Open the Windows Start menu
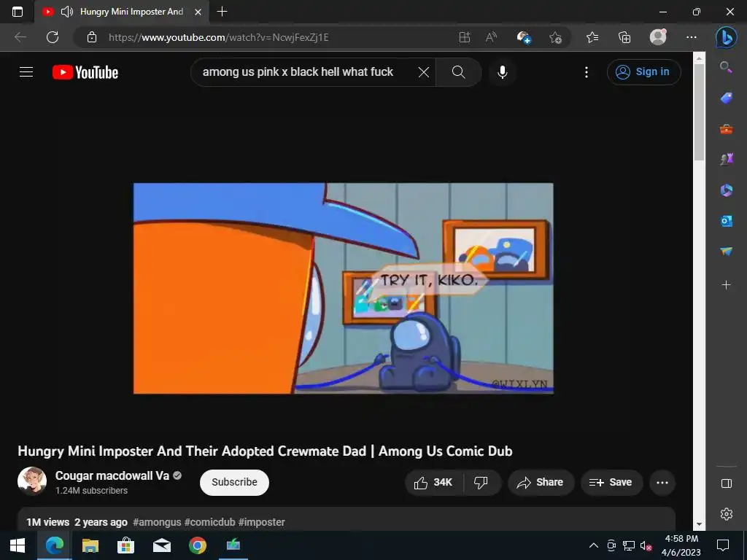The image size is (747, 560). pos(18,545)
